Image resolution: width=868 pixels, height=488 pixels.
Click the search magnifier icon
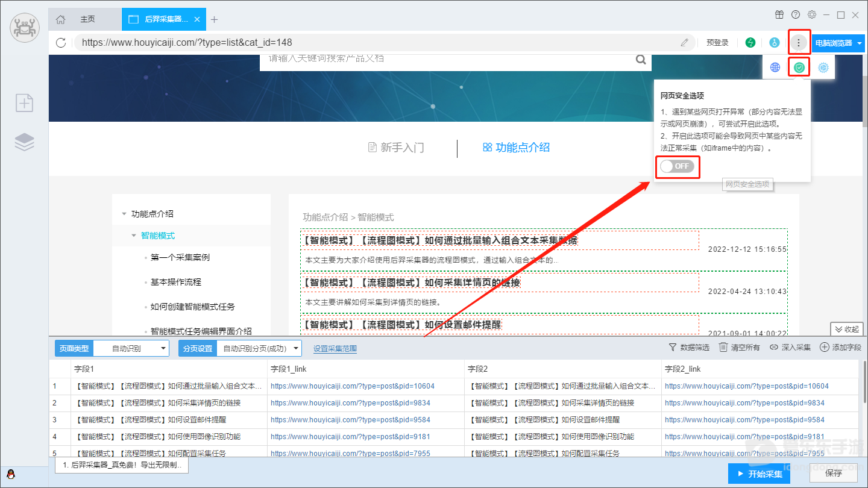[641, 60]
